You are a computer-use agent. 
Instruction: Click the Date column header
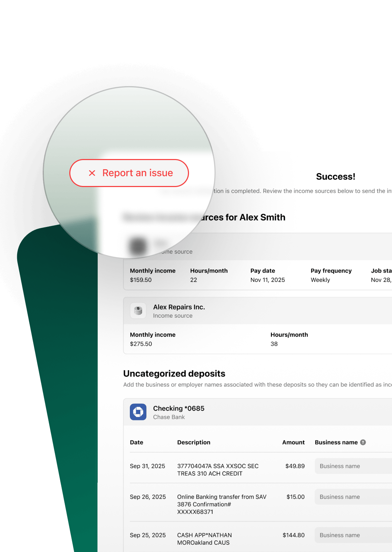point(136,442)
